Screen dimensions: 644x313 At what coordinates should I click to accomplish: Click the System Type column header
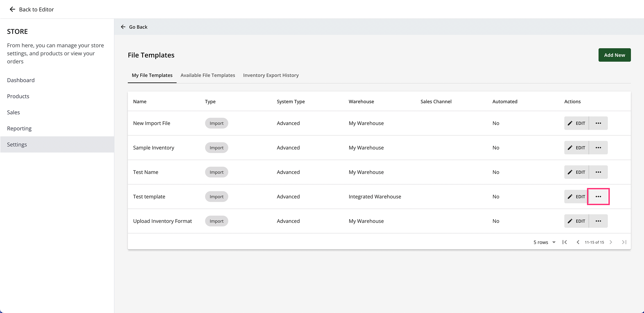(291, 102)
